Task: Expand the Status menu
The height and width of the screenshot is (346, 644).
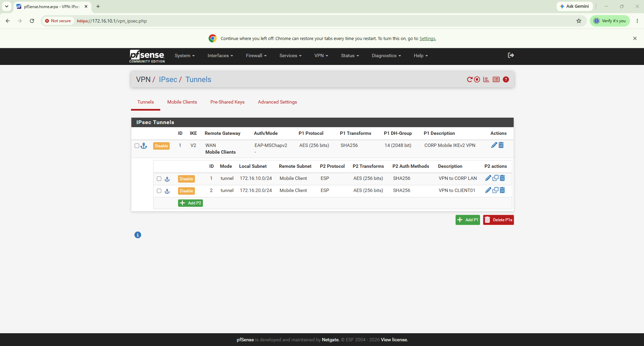Action: pyautogui.click(x=350, y=56)
